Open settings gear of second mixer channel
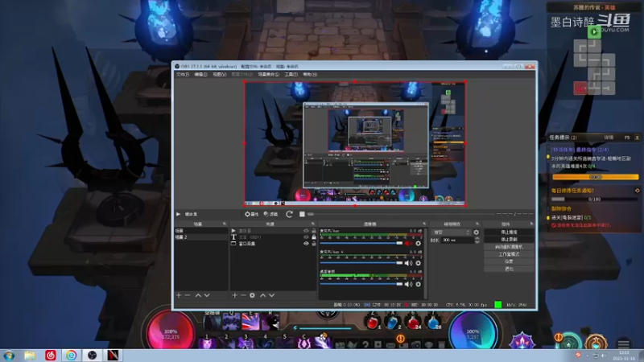The height and width of the screenshot is (362, 644). (x=418, y=263)
